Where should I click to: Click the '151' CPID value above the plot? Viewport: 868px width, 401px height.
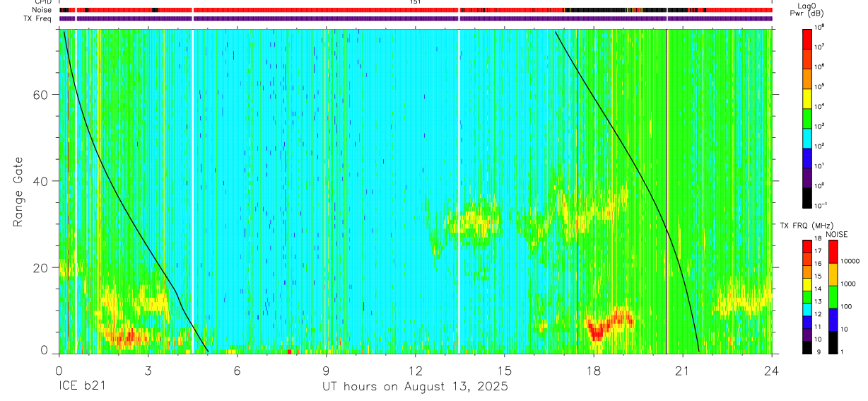pos(415,2)
